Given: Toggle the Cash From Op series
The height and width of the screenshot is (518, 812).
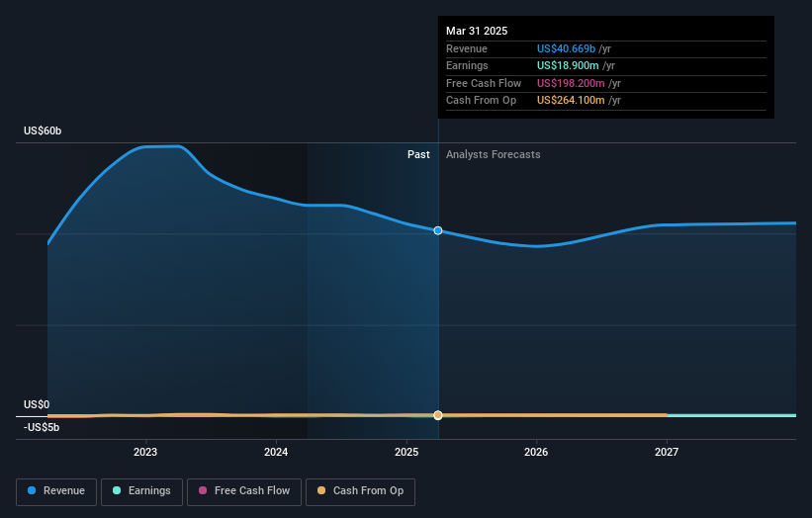Looking at the screenshot, I should point(360,491).
